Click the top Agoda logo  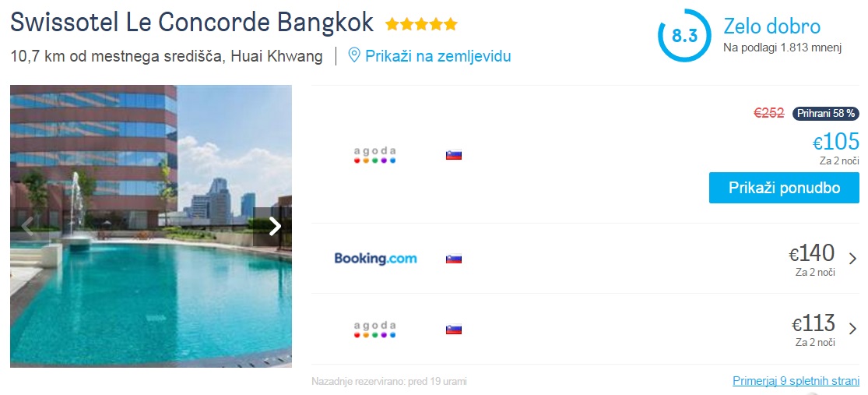pos(375,154)
